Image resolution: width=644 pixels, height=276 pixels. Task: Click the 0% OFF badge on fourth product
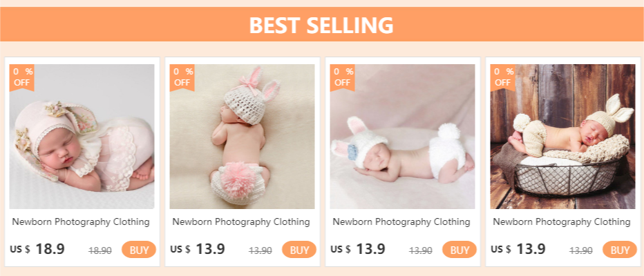coord(502,77)
